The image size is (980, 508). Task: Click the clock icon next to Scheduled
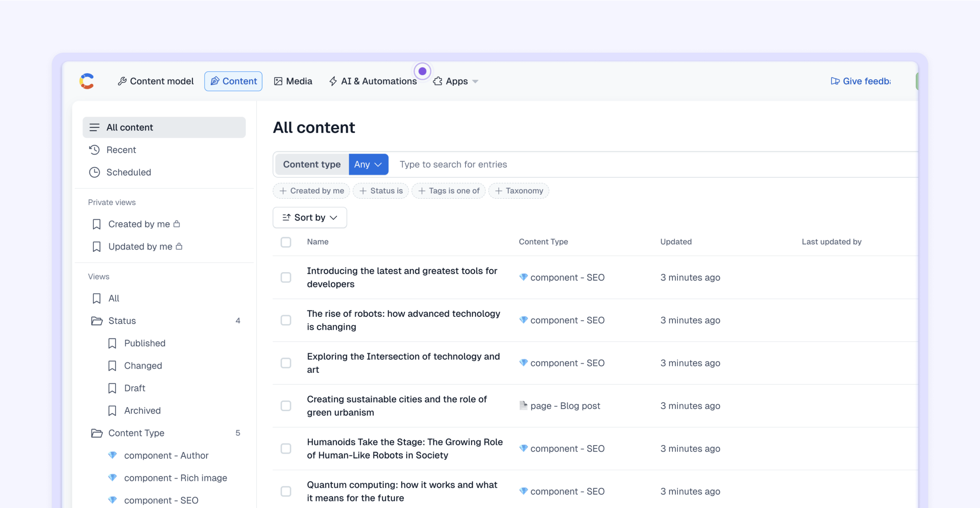pyautogui.click(x=94, y=172)
